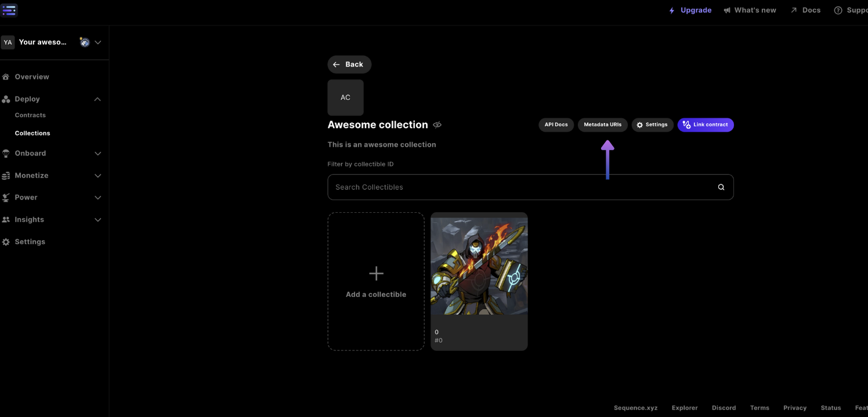Click the Link contract button
The width and height of the screenshot is (868, 417).
(x=705, y=125)
